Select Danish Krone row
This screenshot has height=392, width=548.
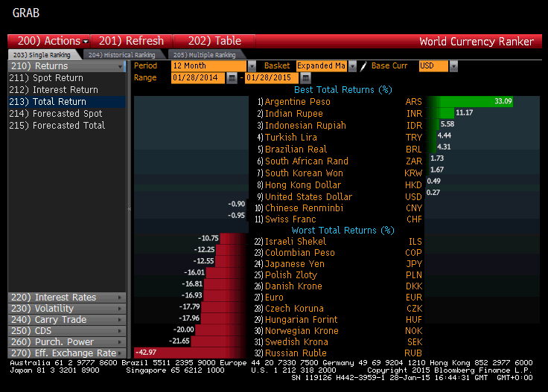click(340, 286)
